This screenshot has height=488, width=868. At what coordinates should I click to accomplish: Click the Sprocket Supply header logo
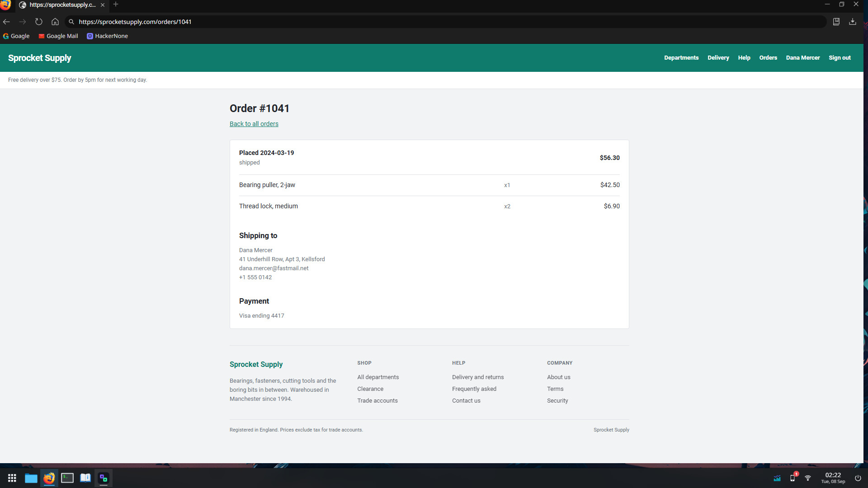40,58
